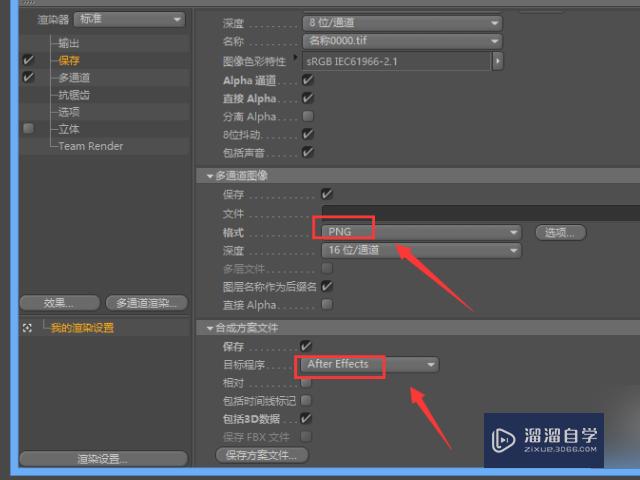Click the 渲染设置... button
This screenshot has height=480, width=640.
click(x=103, y=459)
